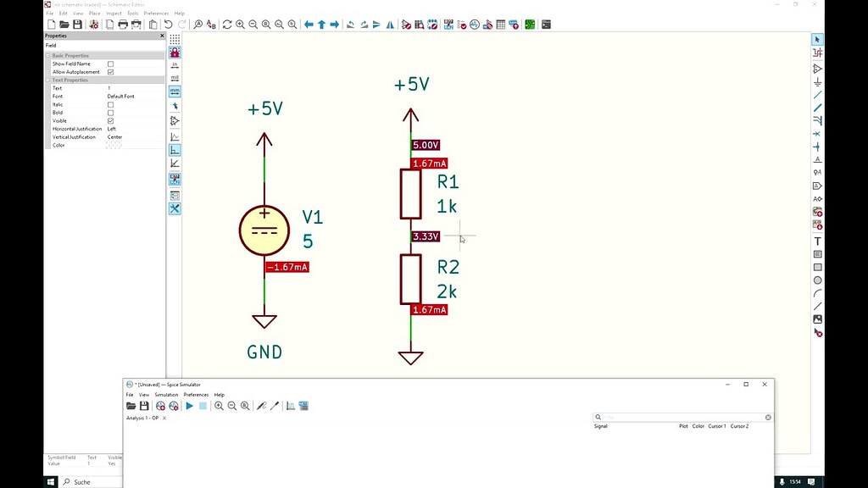
Task: Uncheck Allow Autoplacement option
Action: (110, 72)
